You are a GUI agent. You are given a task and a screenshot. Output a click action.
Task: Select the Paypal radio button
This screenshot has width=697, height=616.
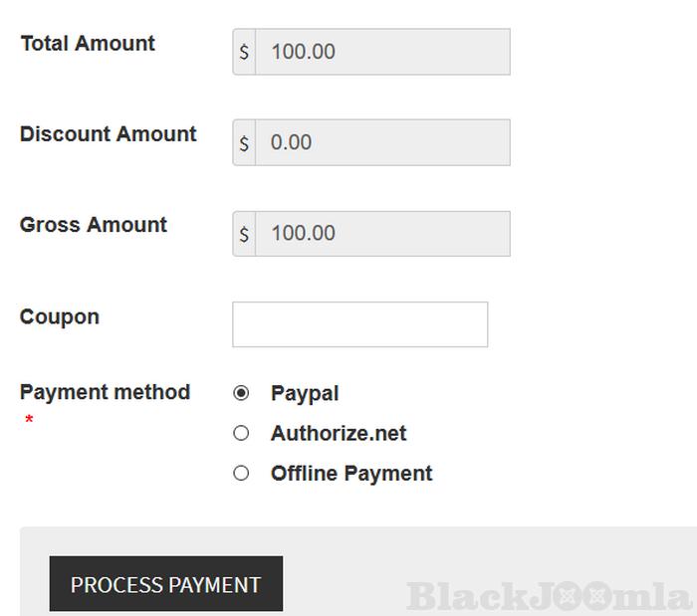(241, 393)
